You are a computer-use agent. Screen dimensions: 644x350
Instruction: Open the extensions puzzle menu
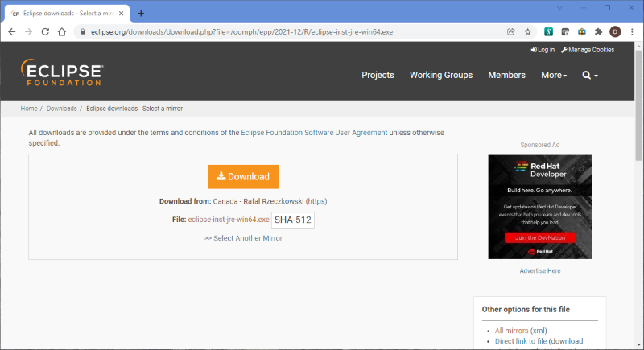(598, 31)
